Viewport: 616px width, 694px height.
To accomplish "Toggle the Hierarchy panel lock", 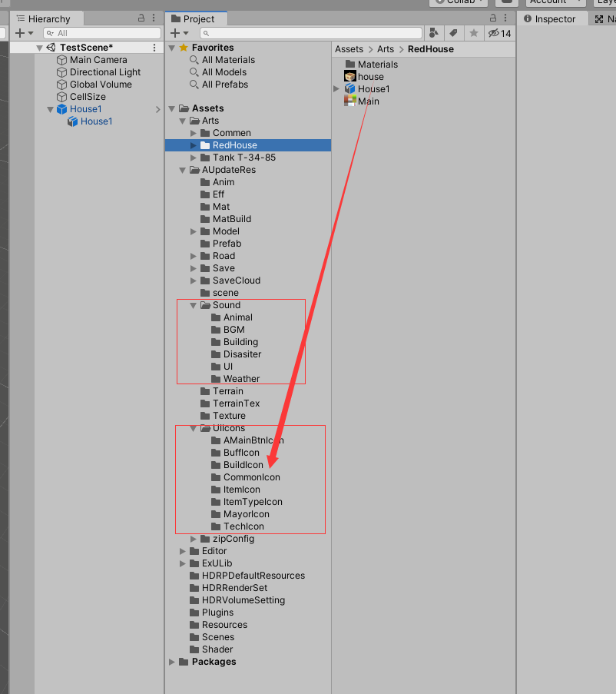I will (x=141, y=18).
